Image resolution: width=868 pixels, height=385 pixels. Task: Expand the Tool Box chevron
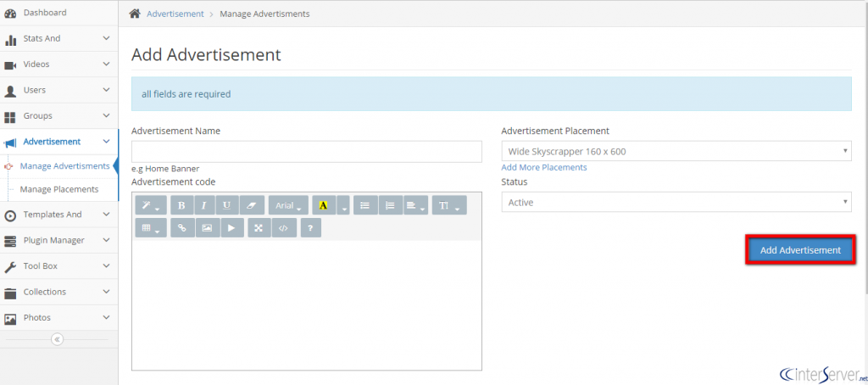tap(106, 266)
